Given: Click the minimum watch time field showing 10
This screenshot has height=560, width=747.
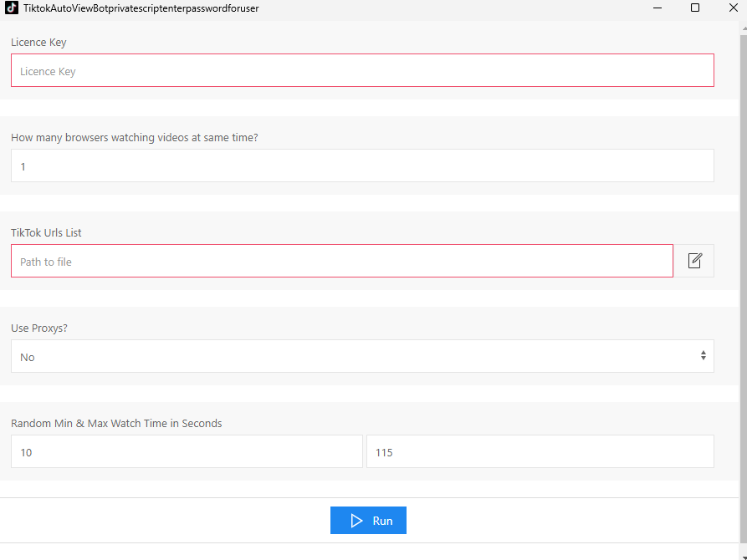Looking at the screenshot, I should tap(187, 451).
